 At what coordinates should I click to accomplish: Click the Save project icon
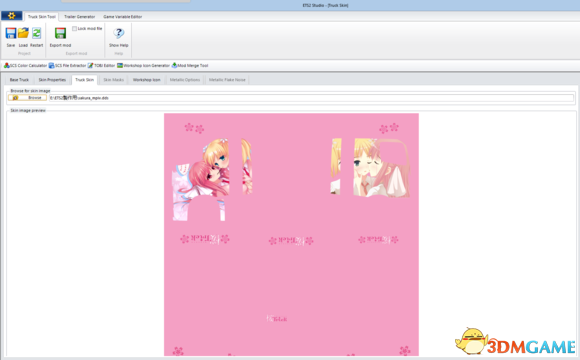[x=11, y=33]
